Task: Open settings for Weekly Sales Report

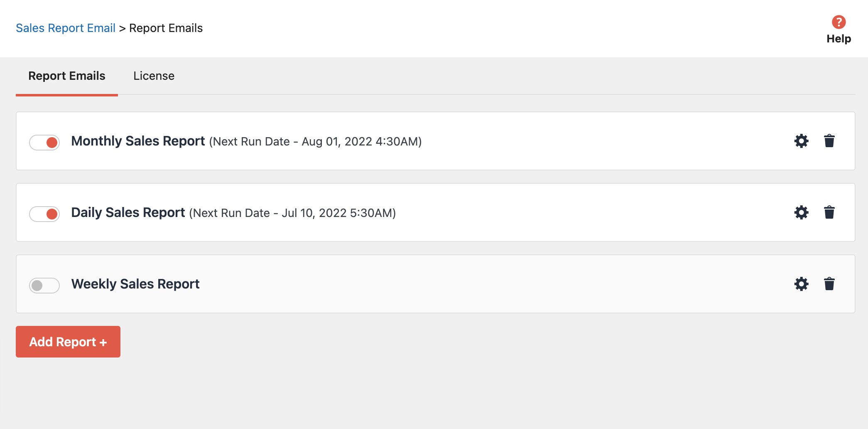Action: coord(802,284)
